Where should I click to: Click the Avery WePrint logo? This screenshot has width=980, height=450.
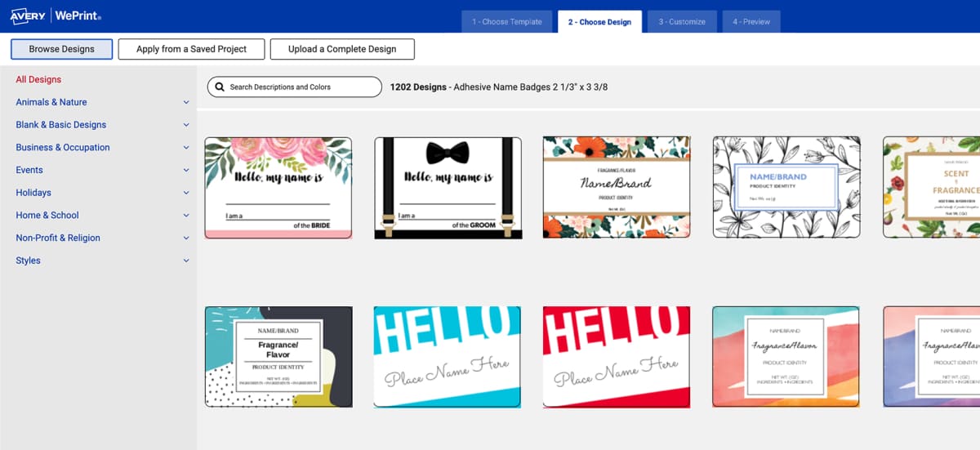56,16
